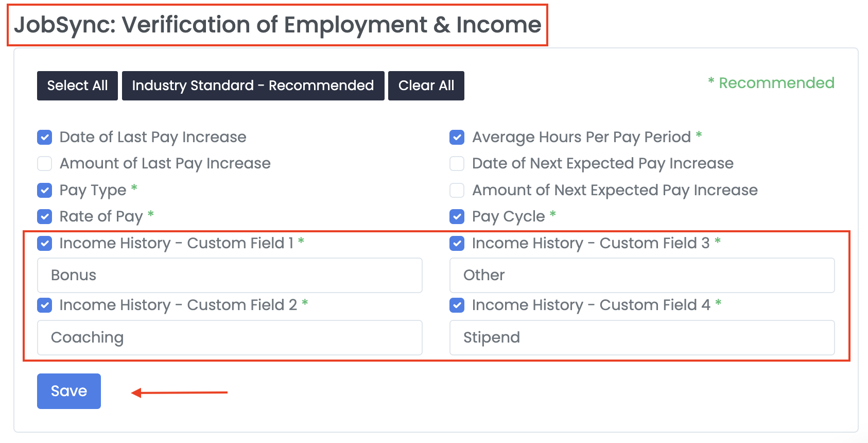
Task: Disable Income History - Custom Field 1
Action: click(45, 243)
